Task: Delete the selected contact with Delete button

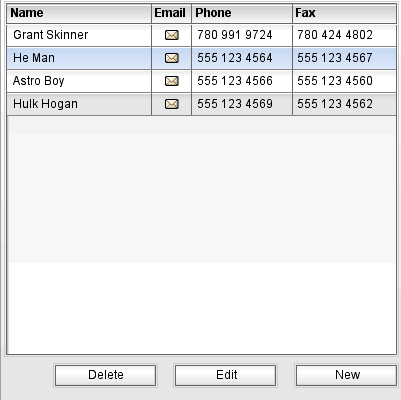Action: [x=105, y=375]
